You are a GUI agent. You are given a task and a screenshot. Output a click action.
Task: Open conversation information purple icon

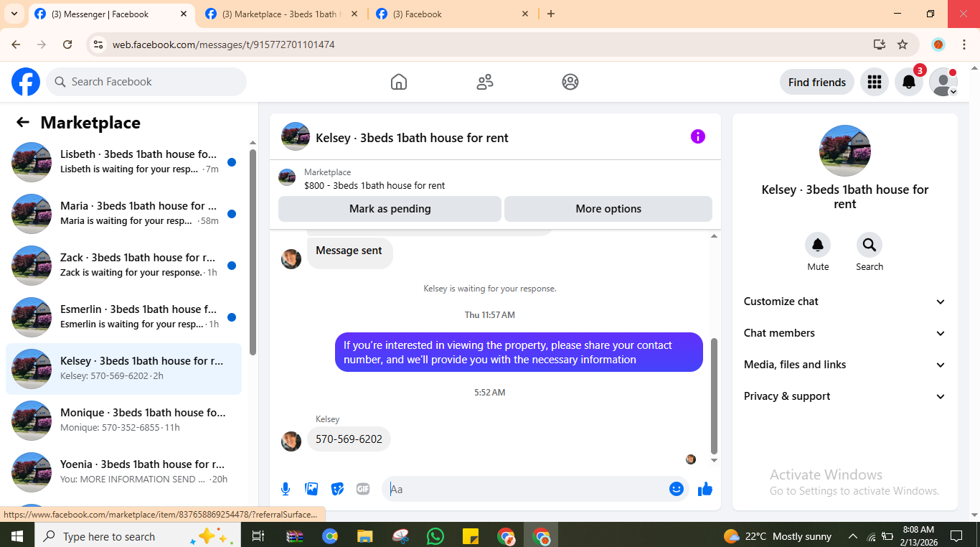point(698,136)
